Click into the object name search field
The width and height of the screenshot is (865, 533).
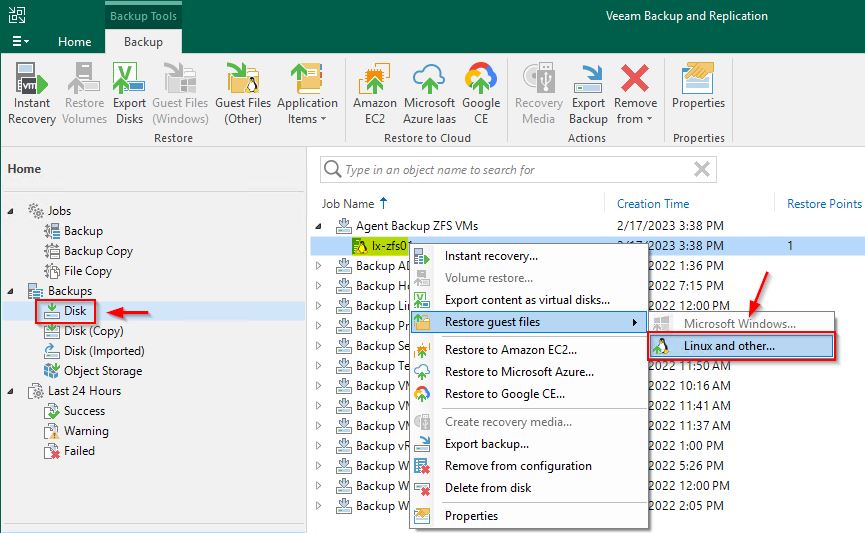coord(516,170)
